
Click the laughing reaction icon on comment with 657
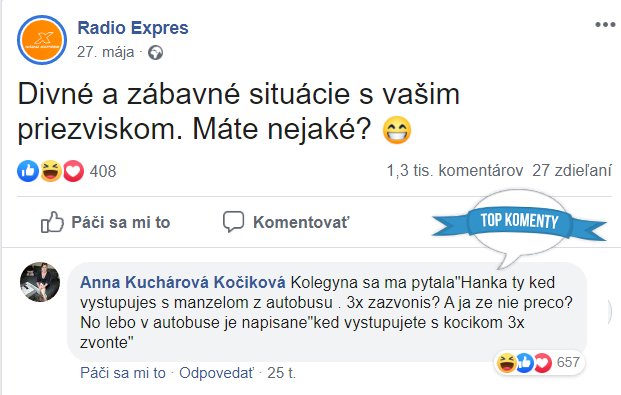click(507, 363)
